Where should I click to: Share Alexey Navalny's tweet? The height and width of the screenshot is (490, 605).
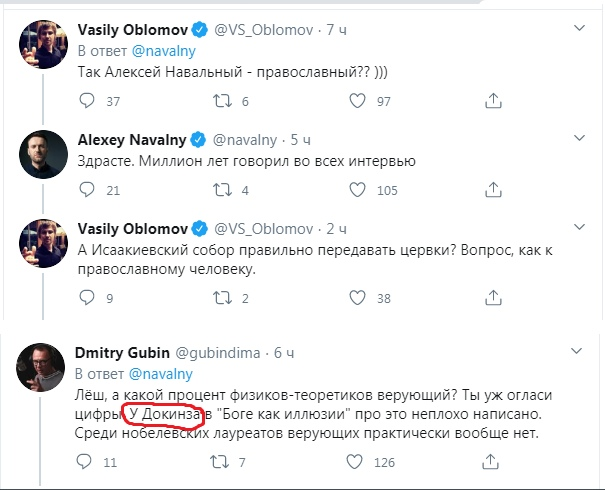tap(492, 190)
